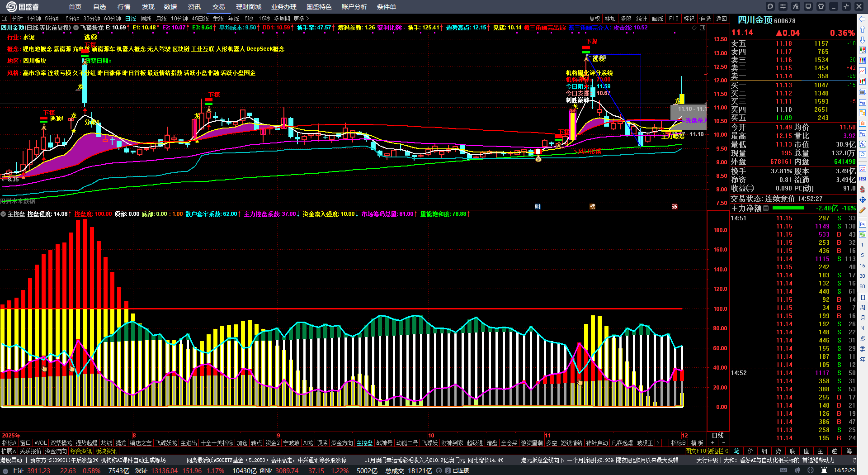Viewport: 868px width, 475px height.
Task: Click the up arrow previous stock icon
Action: coord(863,29)
